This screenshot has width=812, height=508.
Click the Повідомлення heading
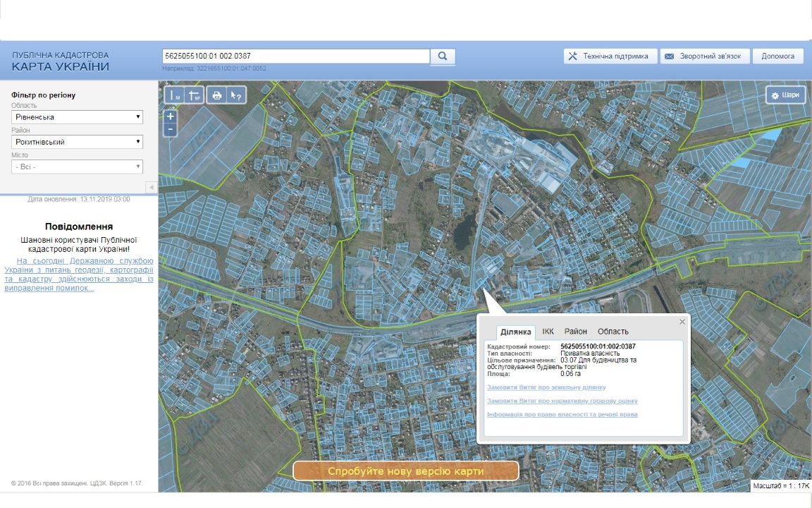79,226
